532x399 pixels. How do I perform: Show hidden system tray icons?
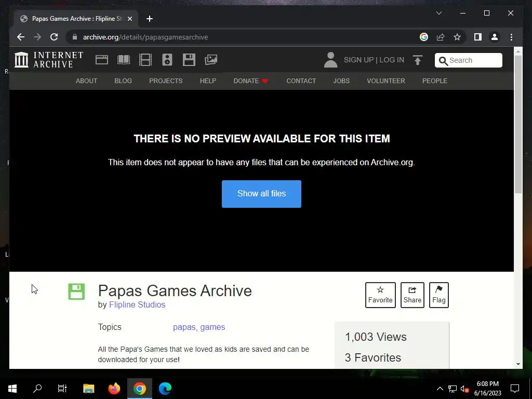440,389
